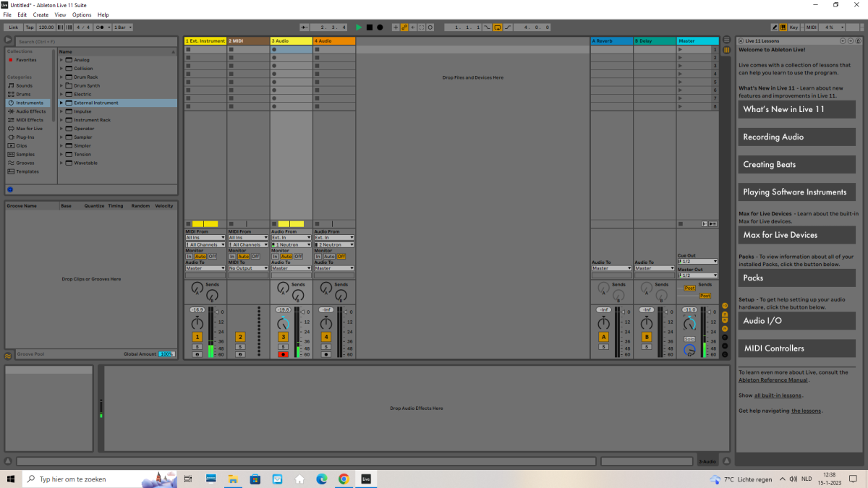Open Favorites collection in browser
868x488 pixels.
tap(26, 60)
